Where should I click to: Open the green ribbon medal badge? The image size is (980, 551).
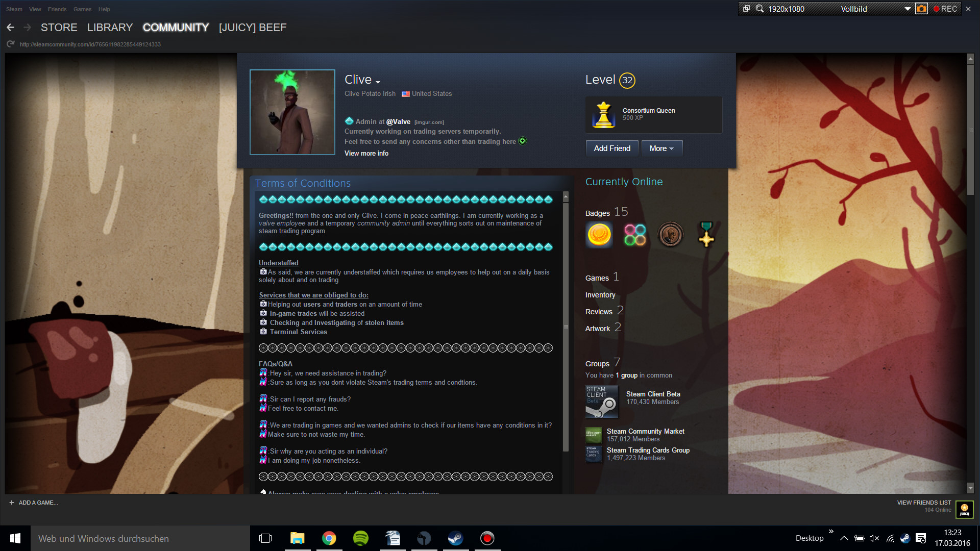(x=706, y=235)
